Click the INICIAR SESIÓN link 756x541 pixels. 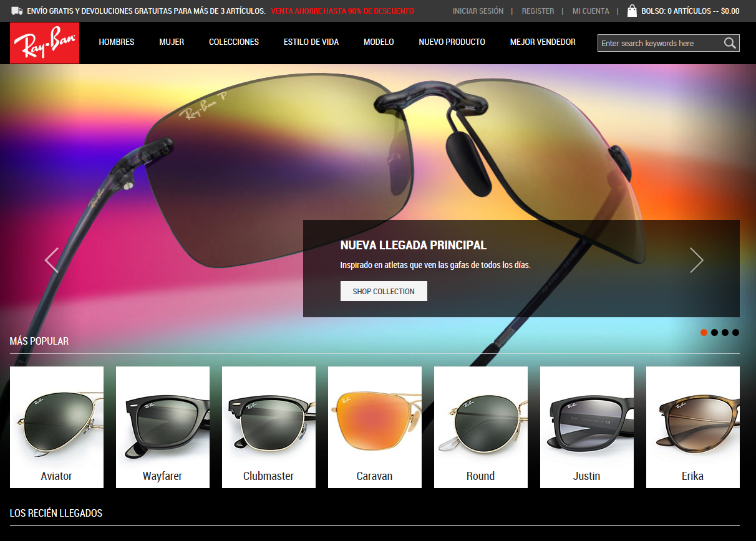[478, 11]
